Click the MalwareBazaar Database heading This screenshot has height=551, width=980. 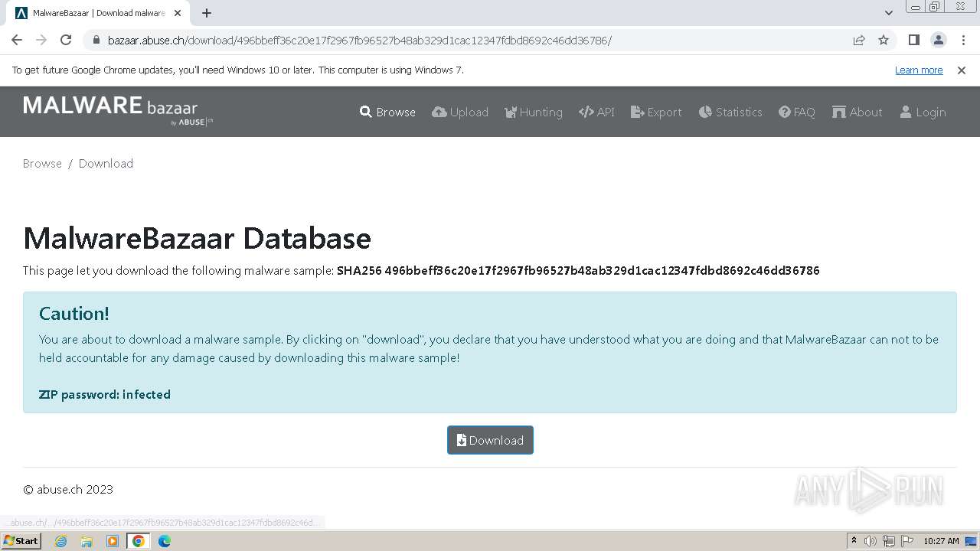pyautogui.click(x=197, y=239)
